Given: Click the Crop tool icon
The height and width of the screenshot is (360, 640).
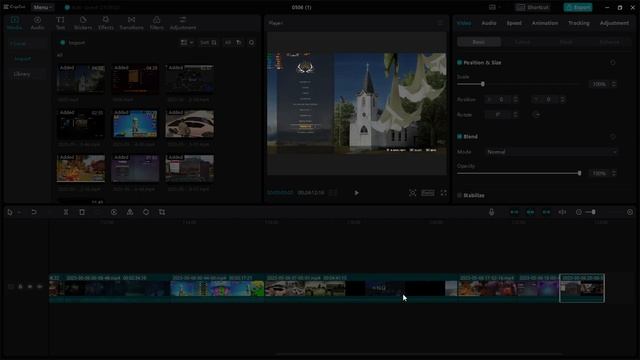Looking at the screenshot, I should 162,212.
